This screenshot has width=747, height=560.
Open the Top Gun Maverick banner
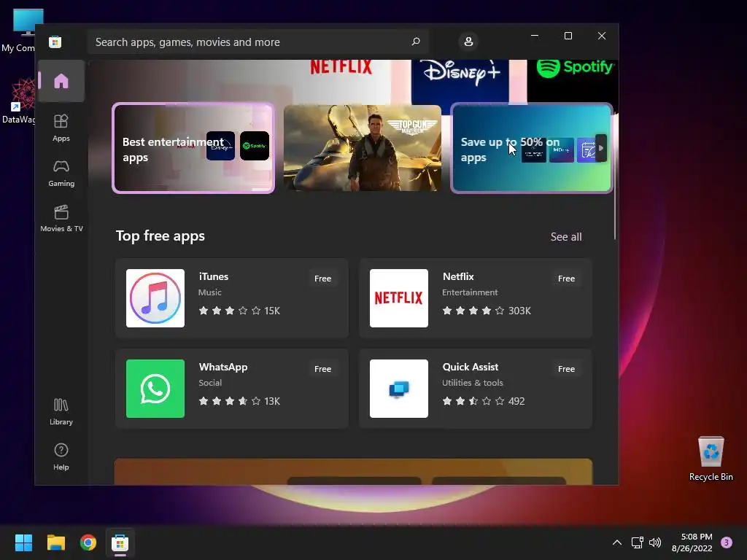pyautogui.click(x=363, y=148)
